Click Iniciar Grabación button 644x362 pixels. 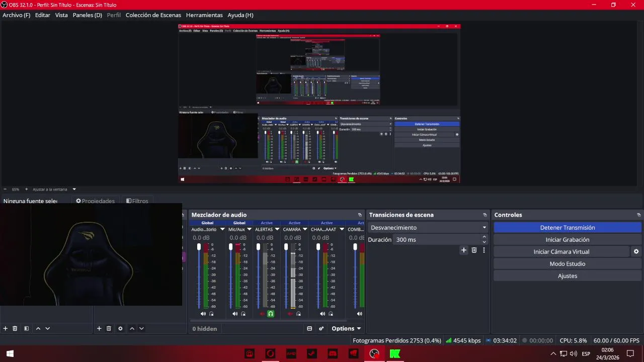568,240
